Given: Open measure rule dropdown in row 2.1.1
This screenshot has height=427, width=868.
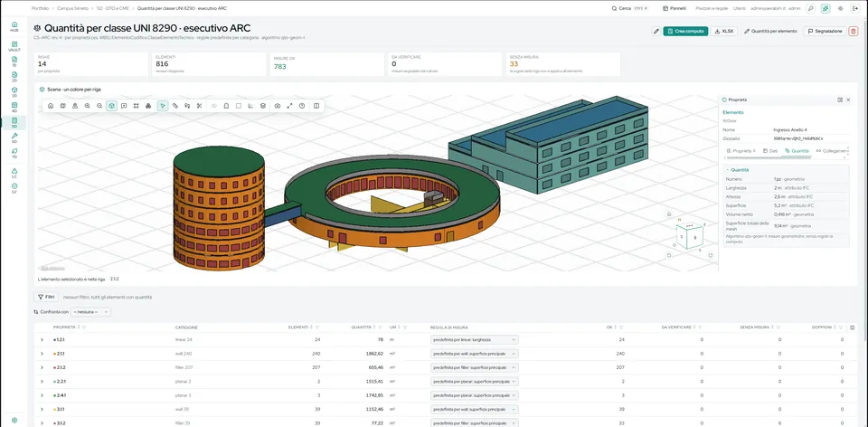Looking at the screenshot, I should pyautogui.click(x=475, y=354).
